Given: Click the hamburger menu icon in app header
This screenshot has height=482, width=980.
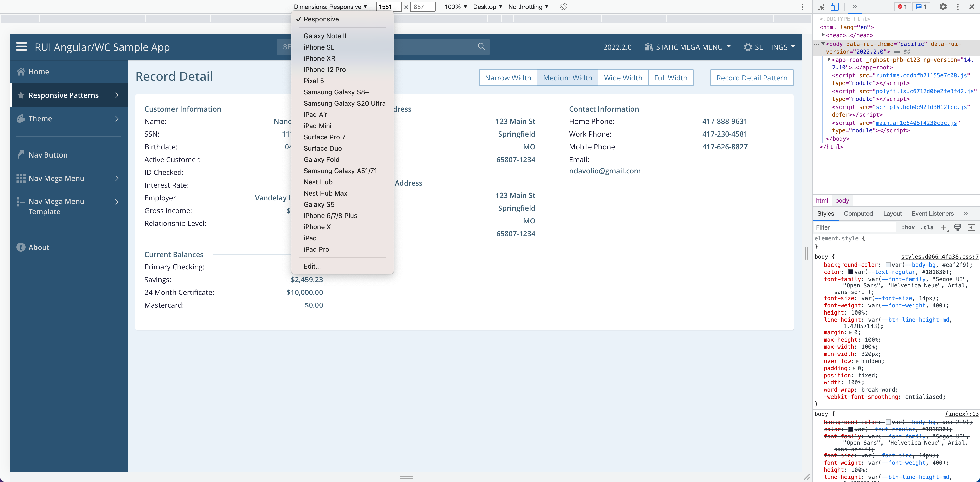Looking at the screenshot, I should [x=21, y=47].
